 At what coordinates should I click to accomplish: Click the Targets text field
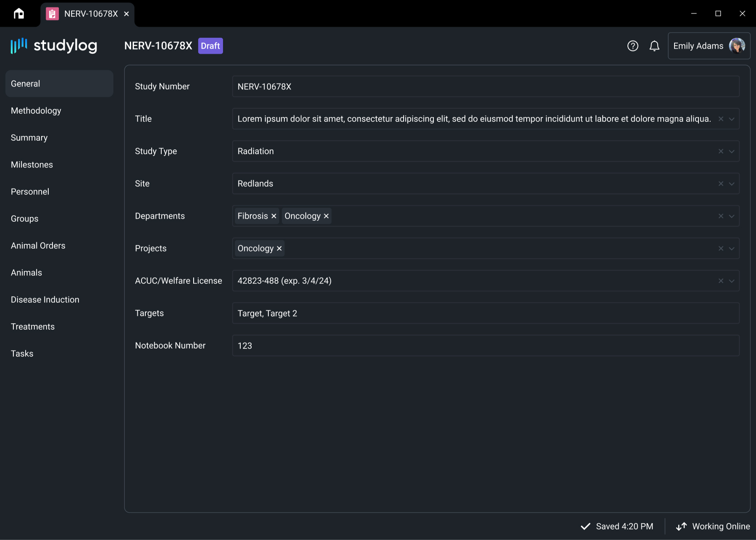tap(486, 313)
